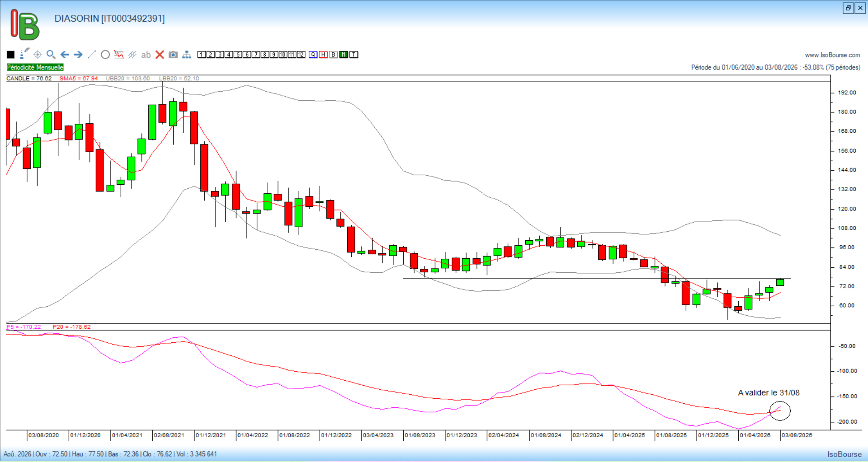Select numbered button 11 in the toolbar

292,55
